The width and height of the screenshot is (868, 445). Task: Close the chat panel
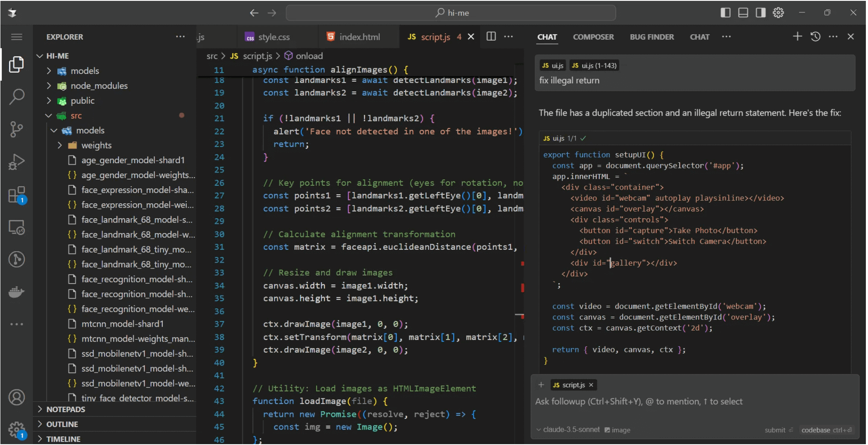pyautogui.click(x=850, y=37)
